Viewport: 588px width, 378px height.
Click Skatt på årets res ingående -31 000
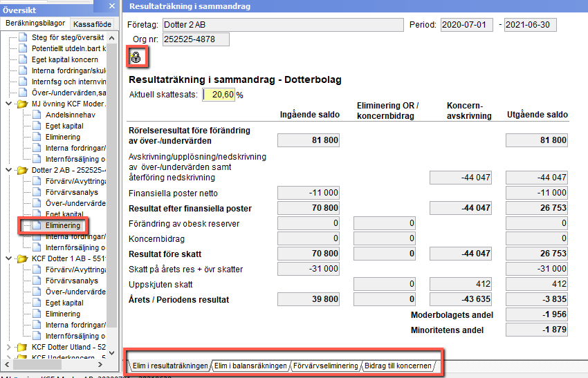click(x=309, y=269)
